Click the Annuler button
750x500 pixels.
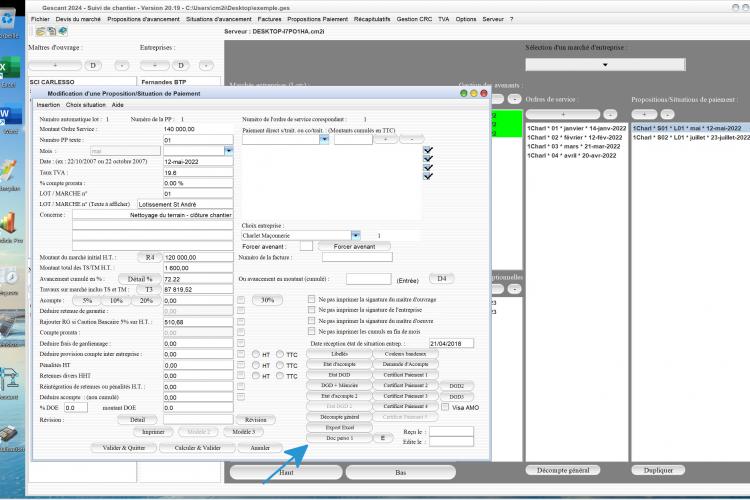point(260,448)
